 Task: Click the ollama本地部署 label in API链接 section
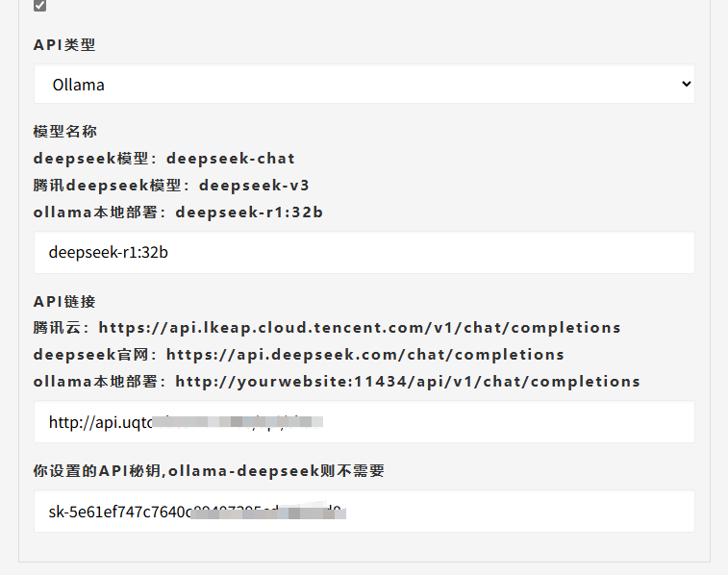point(100,382)
